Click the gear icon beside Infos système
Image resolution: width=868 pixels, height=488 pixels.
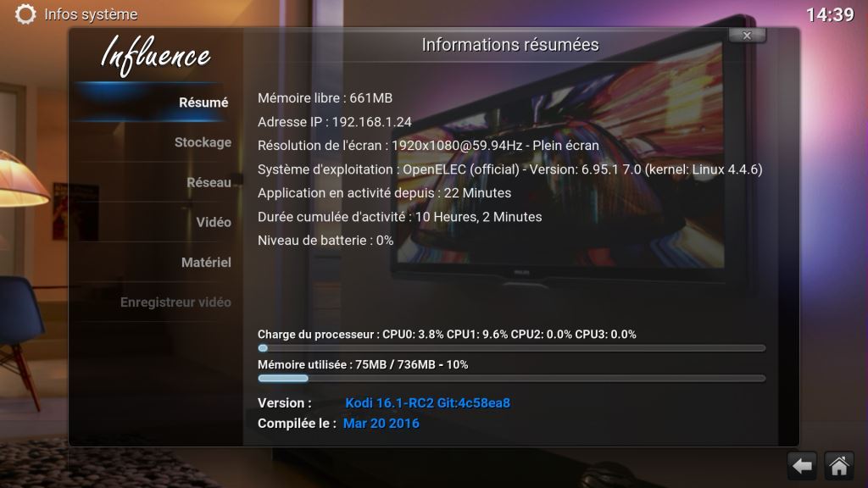26,14
